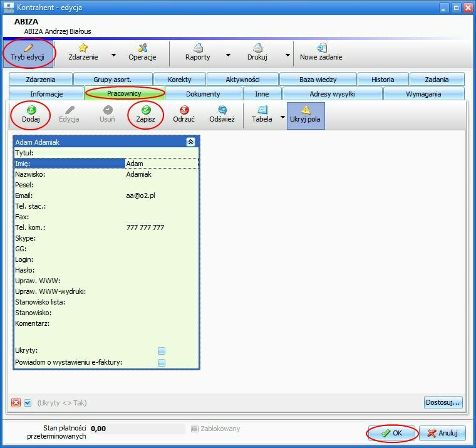Switch to Grupy asort. tab
This screenshot has height=448, width=476.
pyautogui.click(x=113, y=80)
